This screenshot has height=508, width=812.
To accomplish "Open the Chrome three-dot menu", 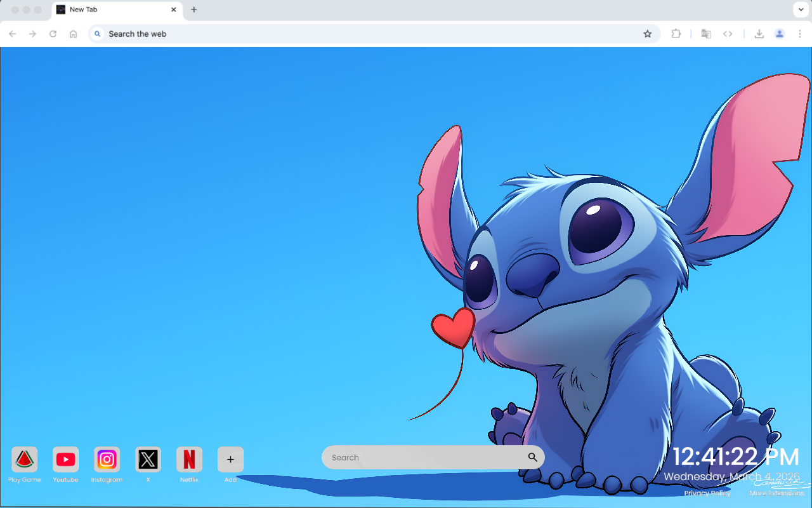I will coord(800,34).
